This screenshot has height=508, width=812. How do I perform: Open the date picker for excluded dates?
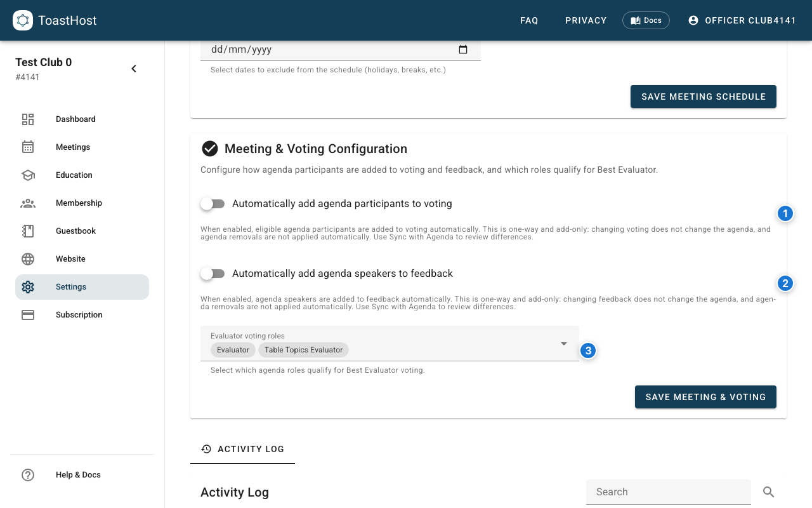(463, 49)
